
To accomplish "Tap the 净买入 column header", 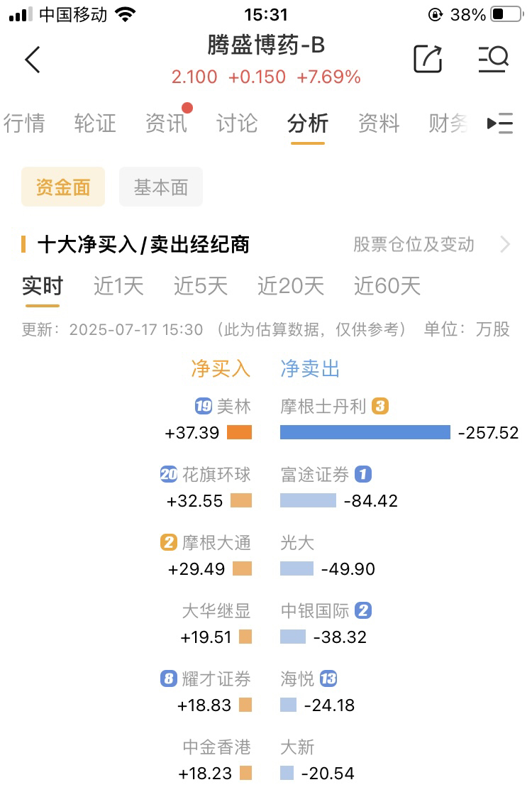I will coord(221,368).
